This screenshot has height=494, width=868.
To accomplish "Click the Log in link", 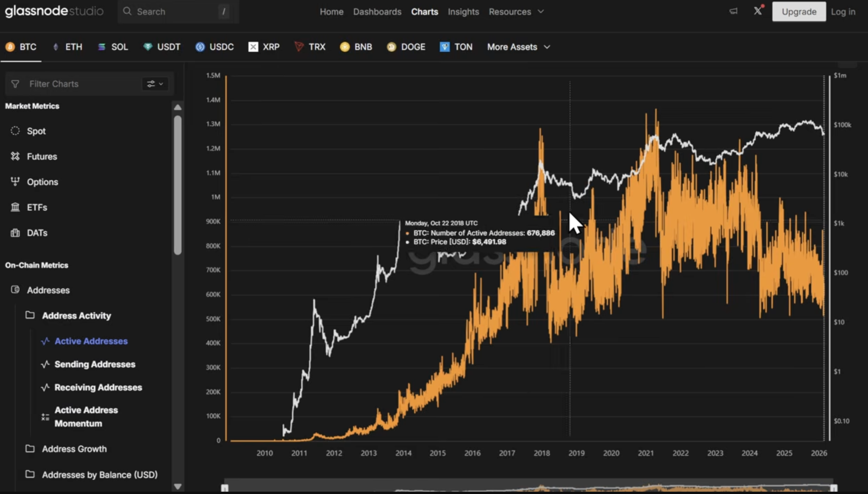I will pos(843,12).
